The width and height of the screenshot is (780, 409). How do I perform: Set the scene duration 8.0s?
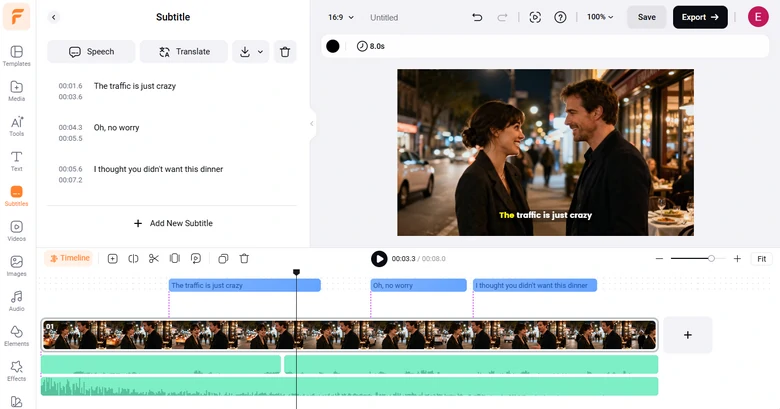point(371,46)
